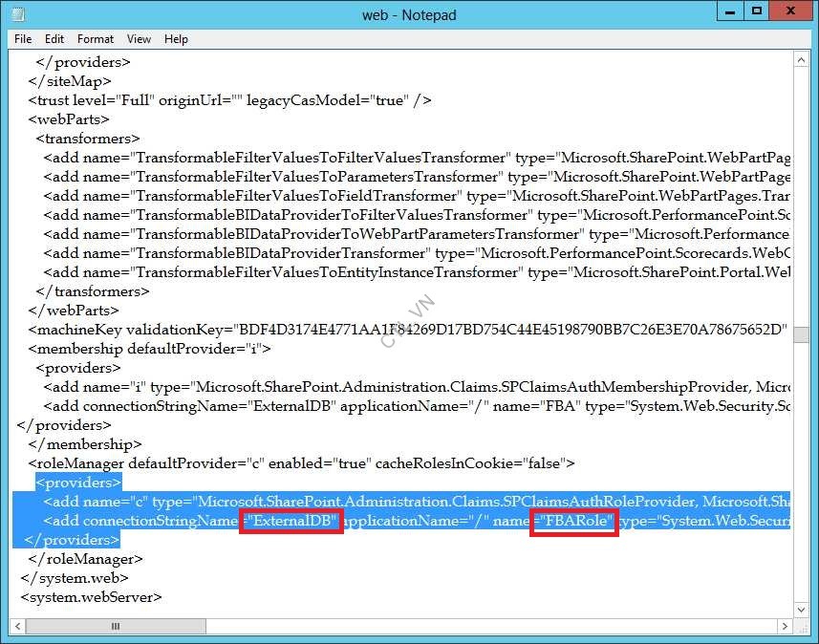Open the Edit menu
This screenshot has width=819, height=644.
(x=54, y=39)
